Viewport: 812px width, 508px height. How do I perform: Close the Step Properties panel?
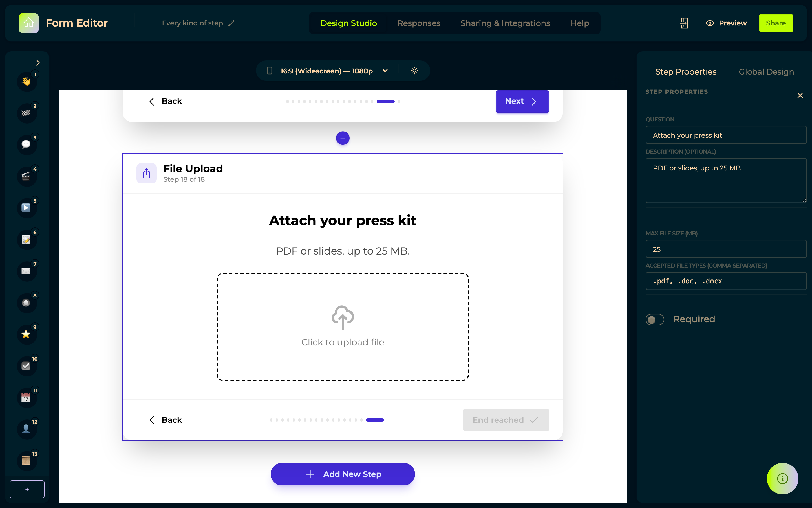(x=800, y=96)
